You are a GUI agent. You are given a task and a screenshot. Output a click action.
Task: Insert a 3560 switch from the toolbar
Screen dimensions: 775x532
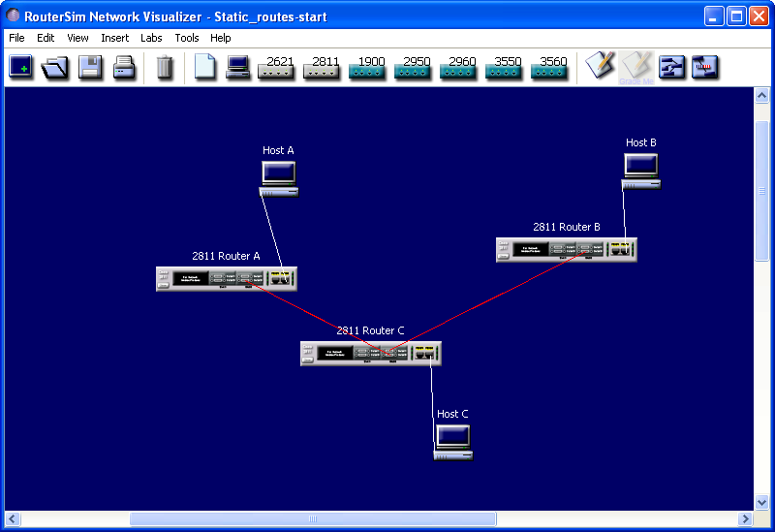(x=548, y=67)
